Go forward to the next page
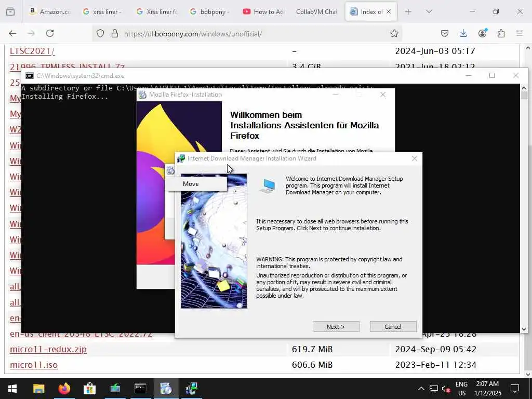Image resolution: width=532 pixels, height=399 pixels. (x=31, y=33)
